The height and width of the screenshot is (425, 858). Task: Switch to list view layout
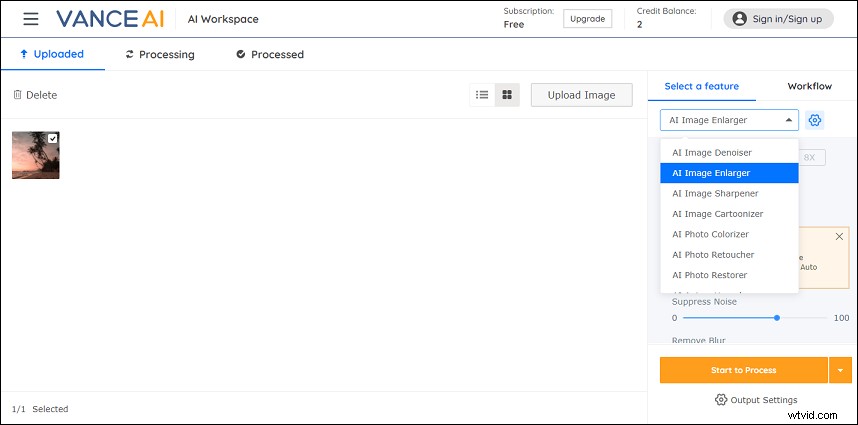482,95
